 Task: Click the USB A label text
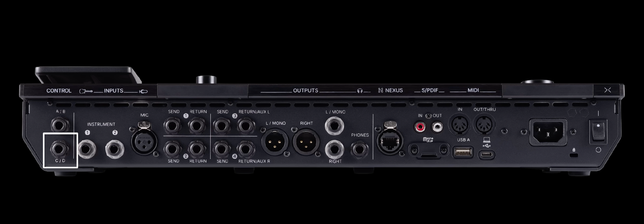coord(463,141)
